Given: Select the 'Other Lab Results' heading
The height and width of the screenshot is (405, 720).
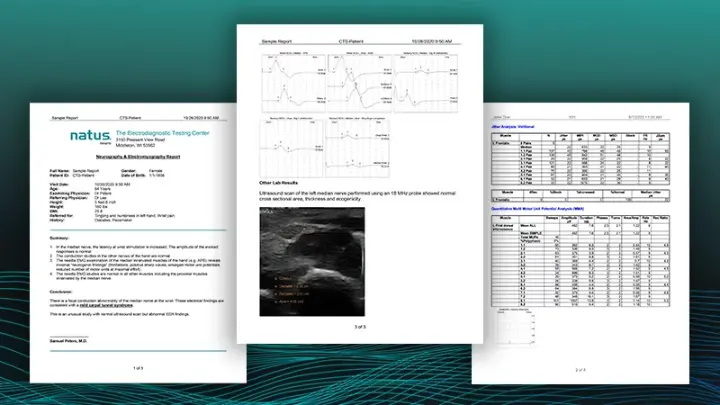Looking at the screenshot, I should [278, 183].
